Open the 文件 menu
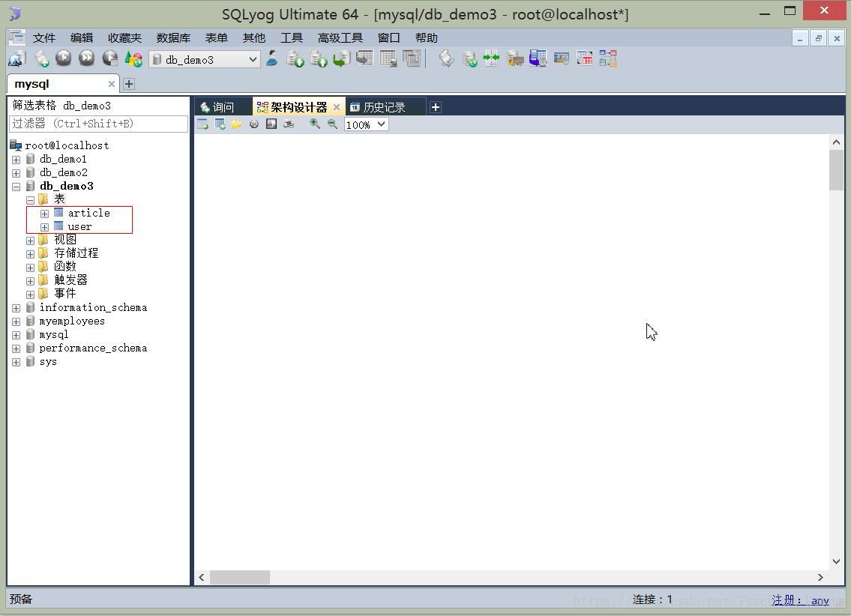 (44, 38)
